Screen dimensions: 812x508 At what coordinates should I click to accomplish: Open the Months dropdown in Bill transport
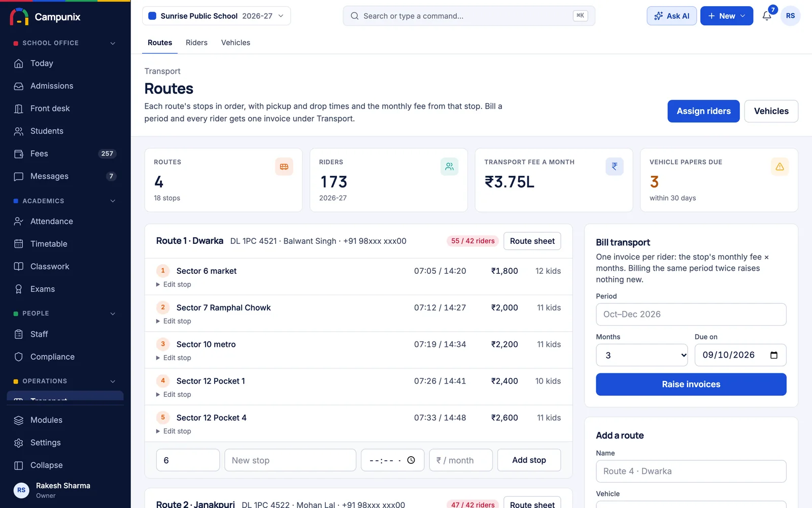642,355
